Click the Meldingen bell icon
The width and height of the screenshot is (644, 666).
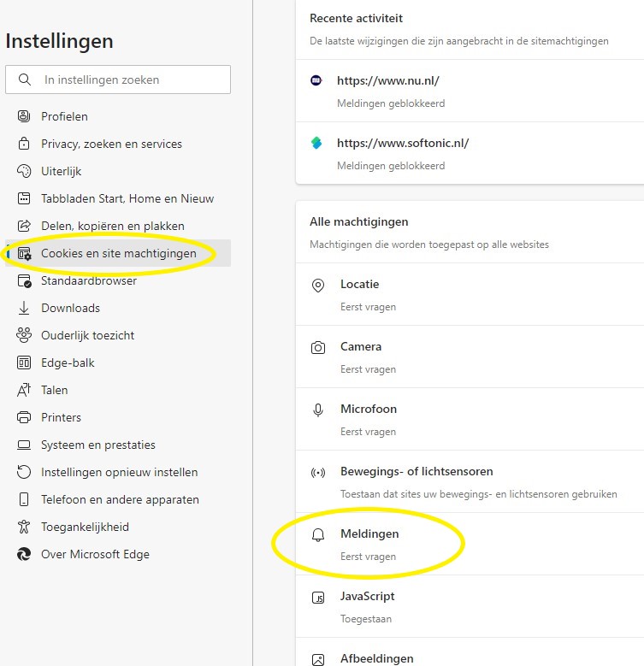[x=318, y=535]
